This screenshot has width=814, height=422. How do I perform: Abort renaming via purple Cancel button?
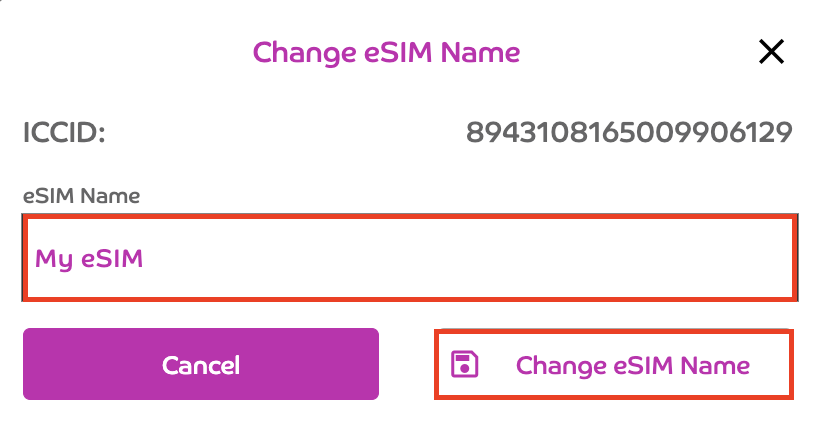[200, 365]
